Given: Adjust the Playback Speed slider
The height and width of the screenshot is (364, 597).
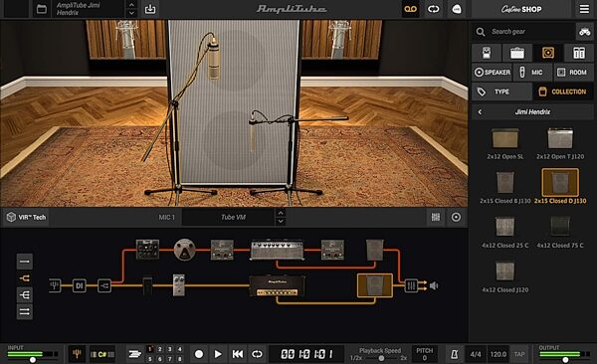Looking at the screenshot, I should 381,358.
